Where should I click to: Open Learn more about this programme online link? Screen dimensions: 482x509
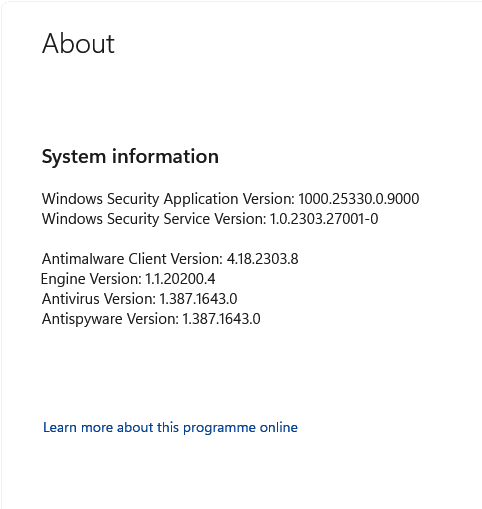170,428
